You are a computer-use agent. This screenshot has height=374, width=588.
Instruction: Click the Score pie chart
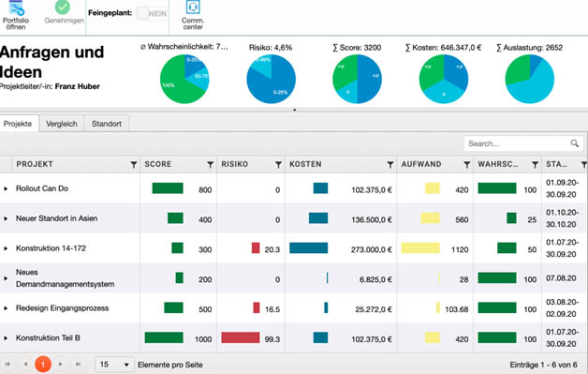pyautogui.click(x=357, y=79)
